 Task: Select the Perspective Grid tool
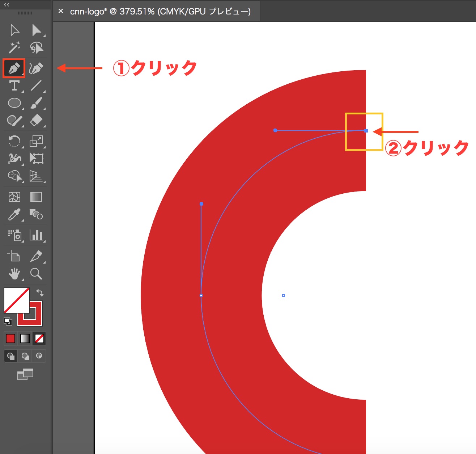[36, 176]
